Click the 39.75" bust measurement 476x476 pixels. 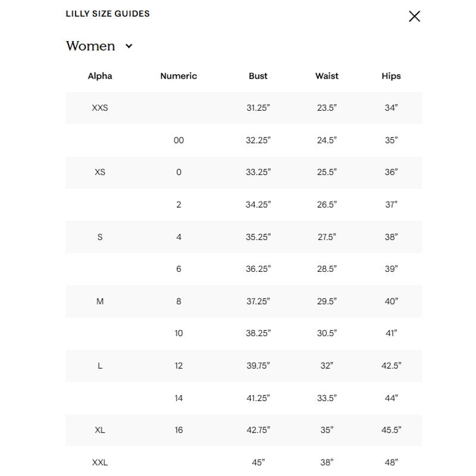tap(258, 366)
